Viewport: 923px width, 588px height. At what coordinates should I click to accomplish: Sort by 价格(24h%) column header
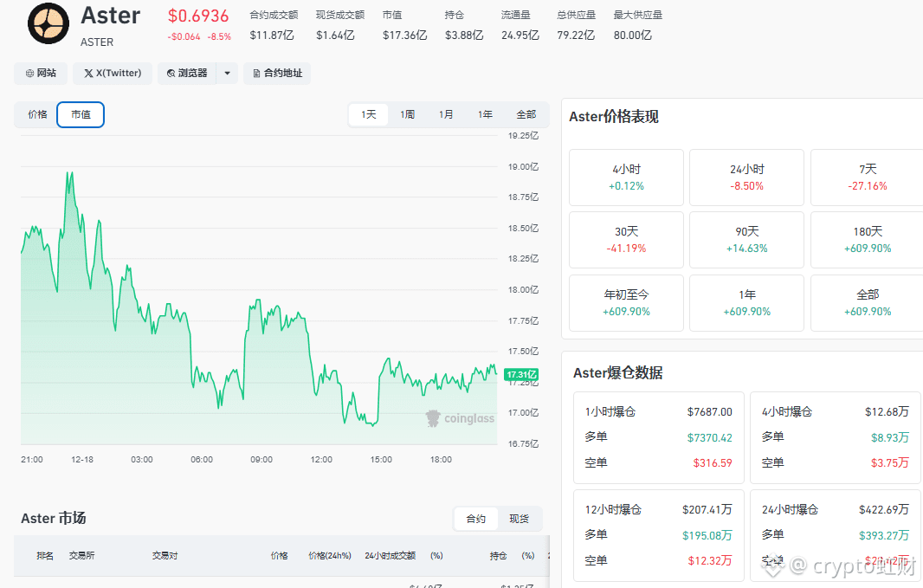point(330,556)
